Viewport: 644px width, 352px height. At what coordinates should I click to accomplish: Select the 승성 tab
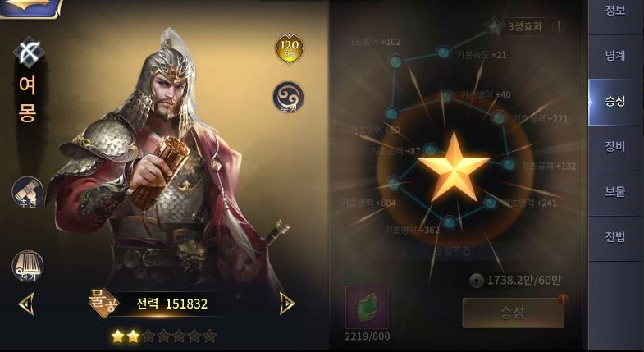(x=614, y=102)
